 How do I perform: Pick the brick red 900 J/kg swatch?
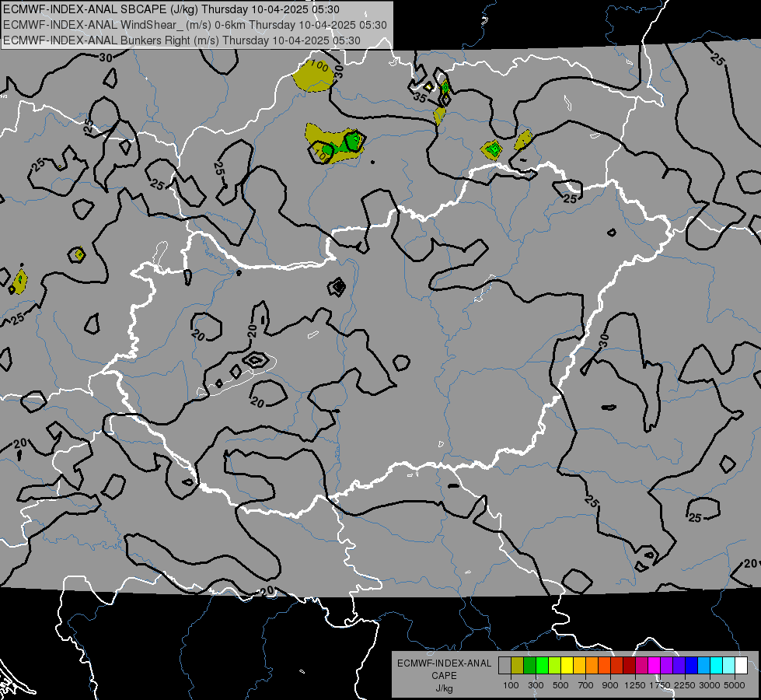coord(617,666)
